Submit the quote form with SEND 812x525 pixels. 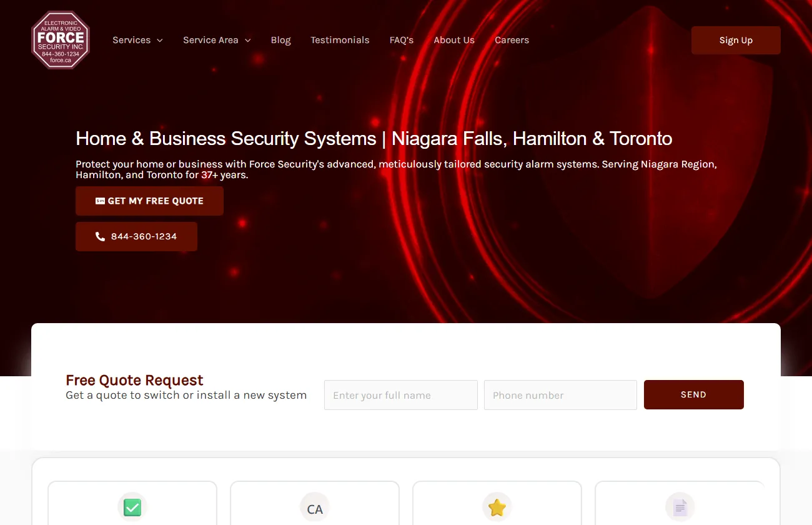tap(693, 394)
